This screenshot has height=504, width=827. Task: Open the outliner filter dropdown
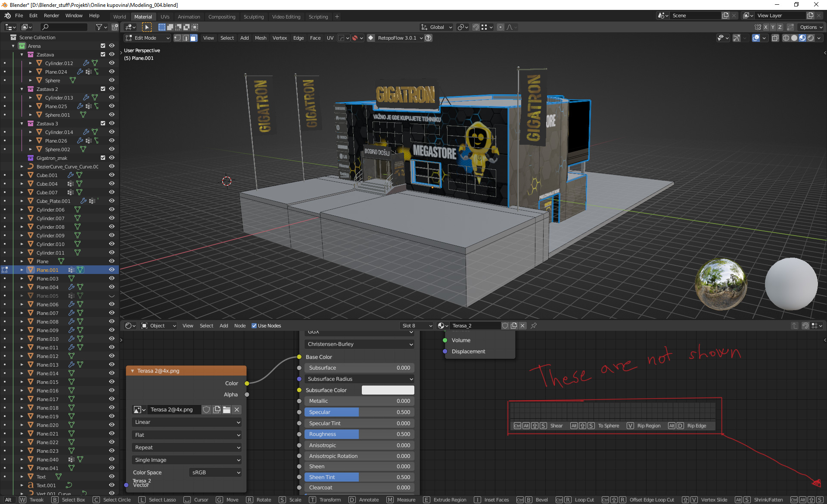tap(101, 27)
